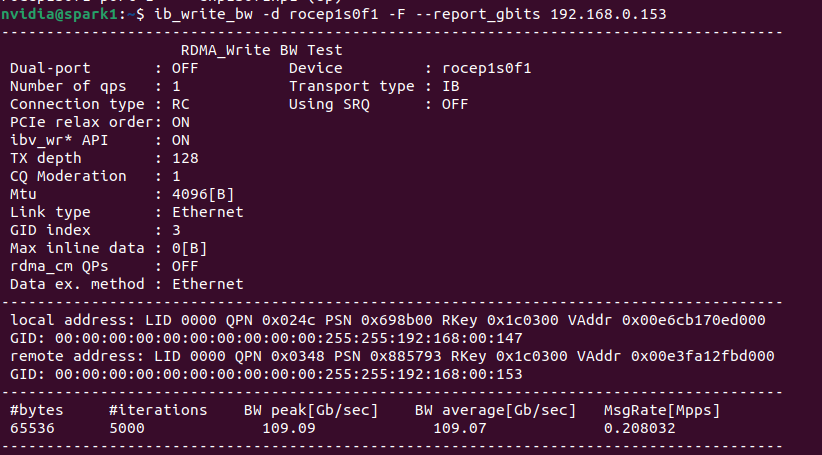Viewport: 822px width, 455px height.
Task: Click the --report_gbits flag in command
Action: [x=478, y=14]
